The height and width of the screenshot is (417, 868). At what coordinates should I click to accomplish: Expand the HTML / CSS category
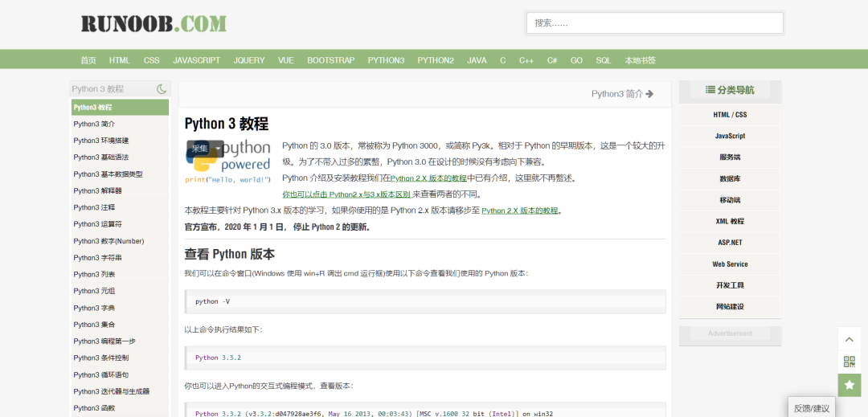730,115
